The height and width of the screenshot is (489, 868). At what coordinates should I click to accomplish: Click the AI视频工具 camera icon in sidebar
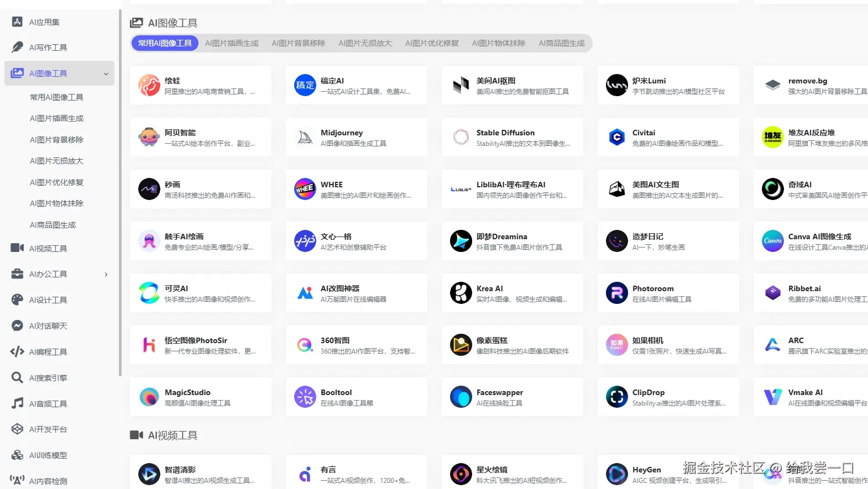pyautogui.click(x=17, y=248)
